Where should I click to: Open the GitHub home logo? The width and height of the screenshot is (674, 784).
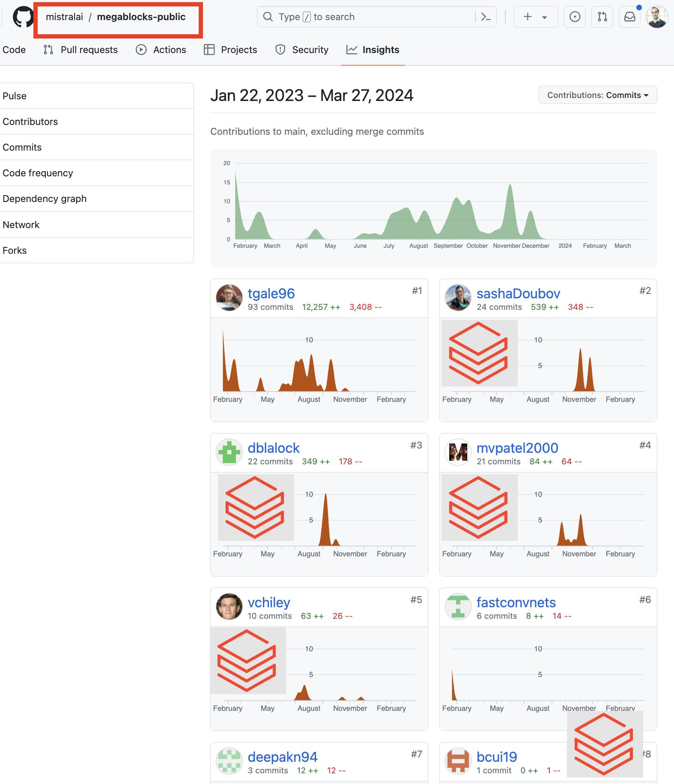coord(23,17)
